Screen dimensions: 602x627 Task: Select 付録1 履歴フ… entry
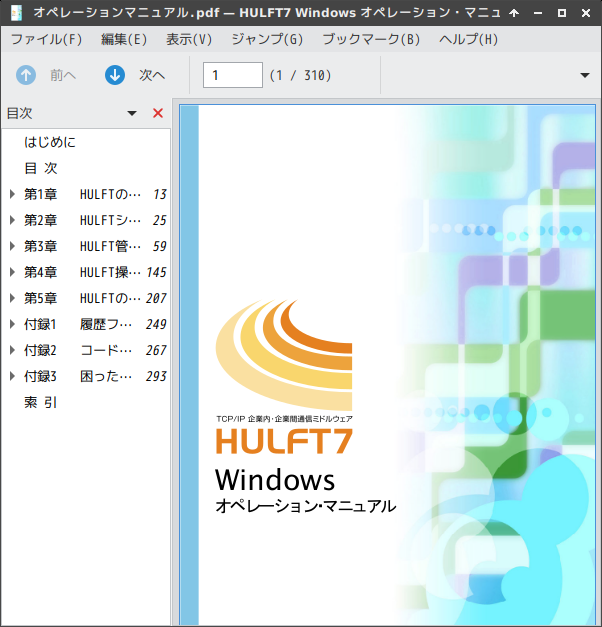point(86,324)
